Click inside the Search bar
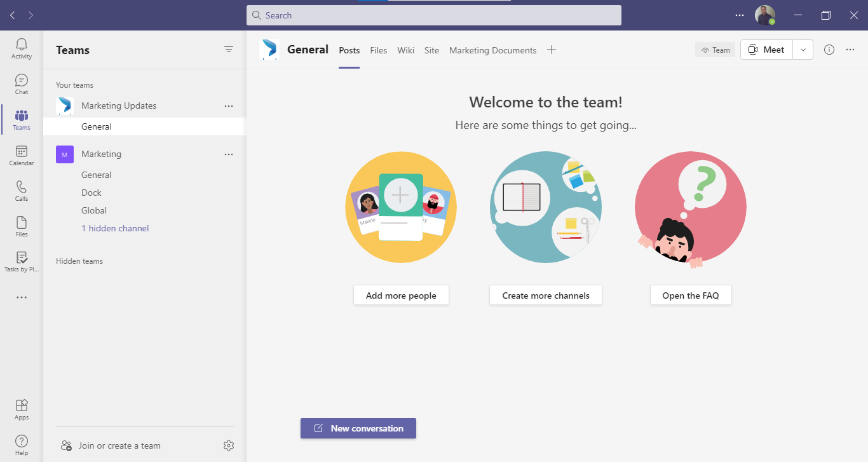This screenshot has width=868, height=462. 434,15
